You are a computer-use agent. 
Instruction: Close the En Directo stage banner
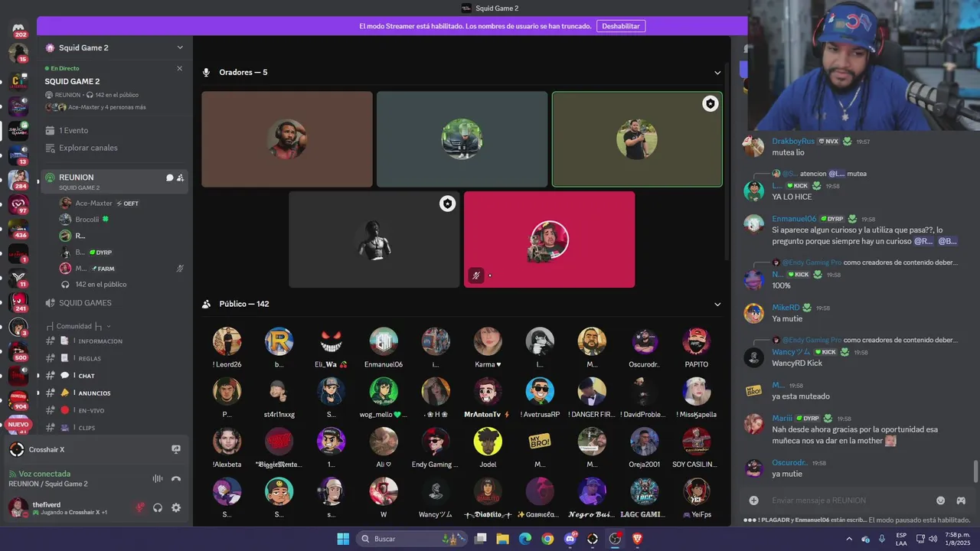180,68
